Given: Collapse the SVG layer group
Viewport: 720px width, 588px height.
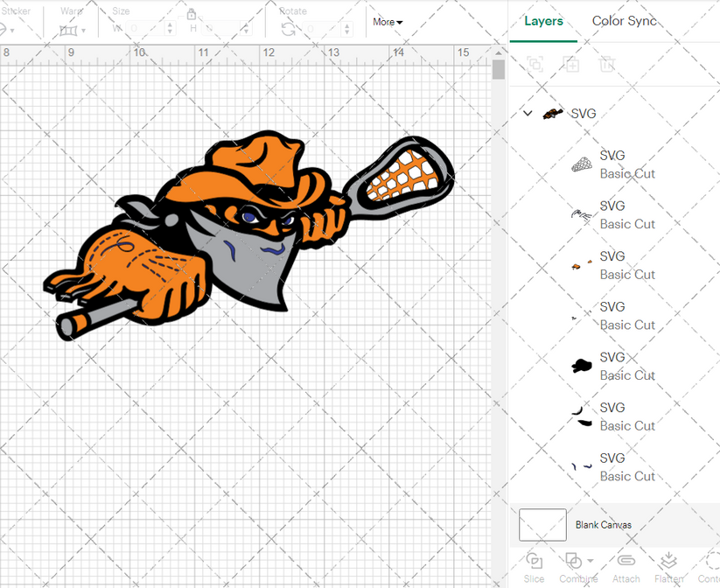Looking at the screenshot, I should point(528,113).
